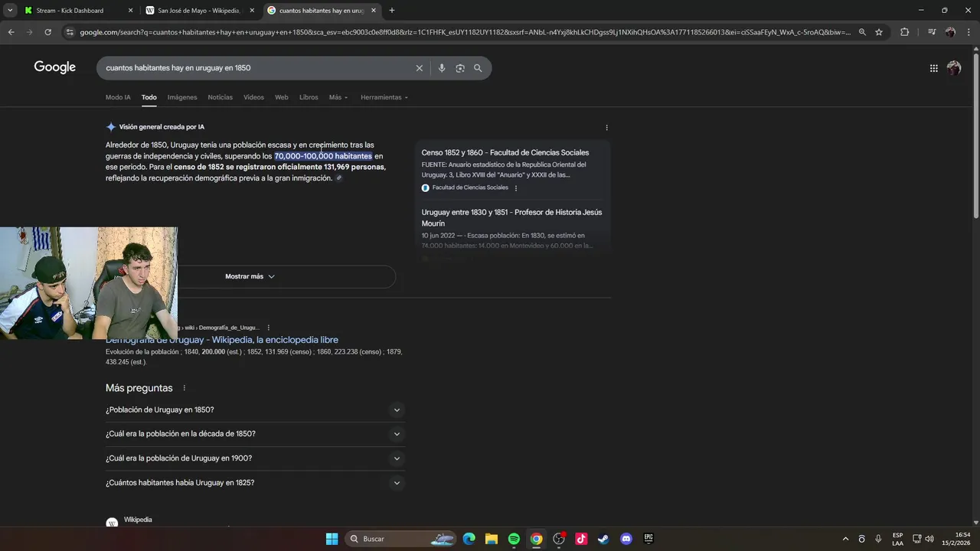Select the Videos search tab
This screenshot has height=551, width=980.
point(253,97)
